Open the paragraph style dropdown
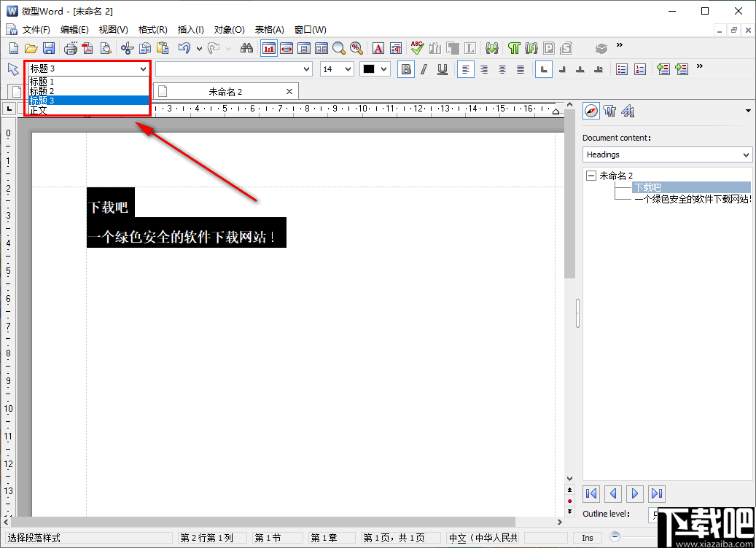 [142, 68]
